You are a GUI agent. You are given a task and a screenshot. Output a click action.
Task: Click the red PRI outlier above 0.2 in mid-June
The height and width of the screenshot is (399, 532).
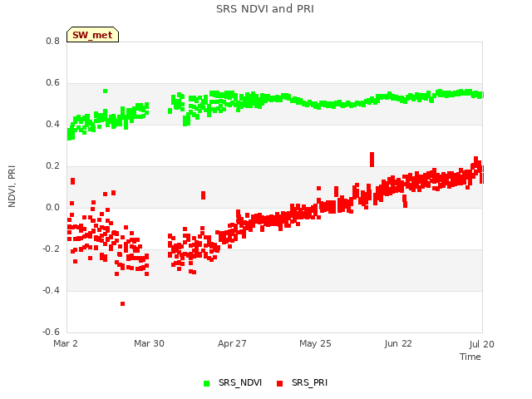coord(372,160)
